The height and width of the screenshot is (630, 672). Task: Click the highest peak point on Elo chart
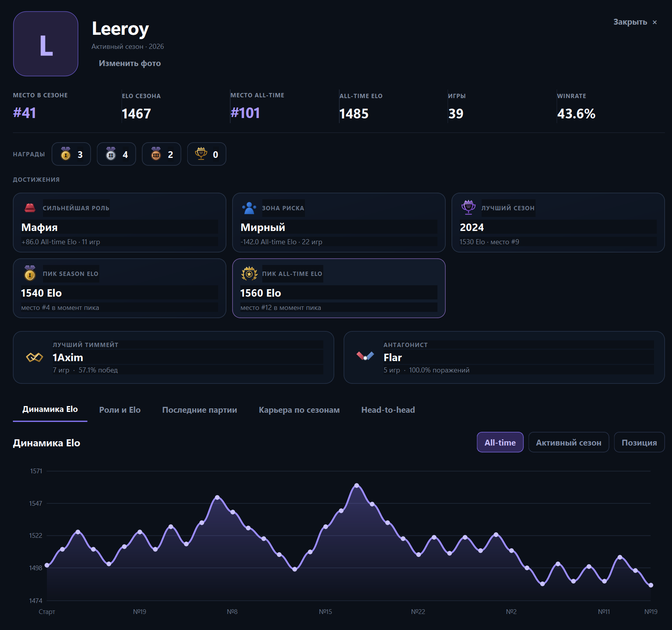(x=357, y=485)
